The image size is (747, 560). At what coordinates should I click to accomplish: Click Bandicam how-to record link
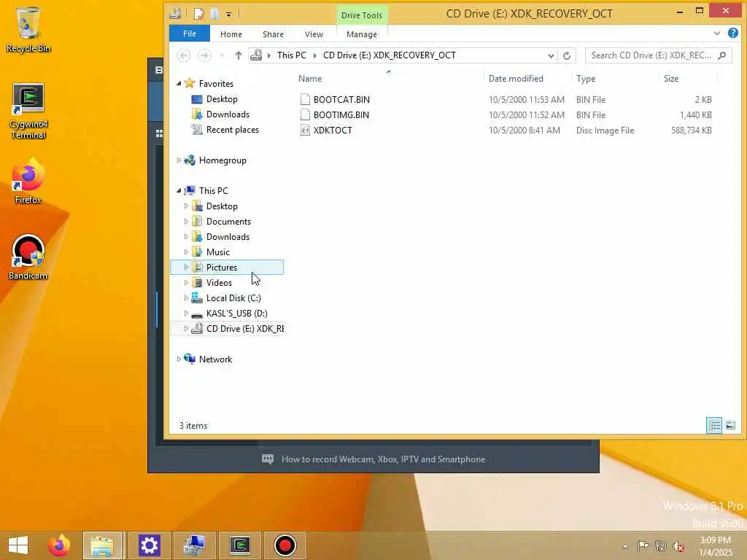(383, 459)
